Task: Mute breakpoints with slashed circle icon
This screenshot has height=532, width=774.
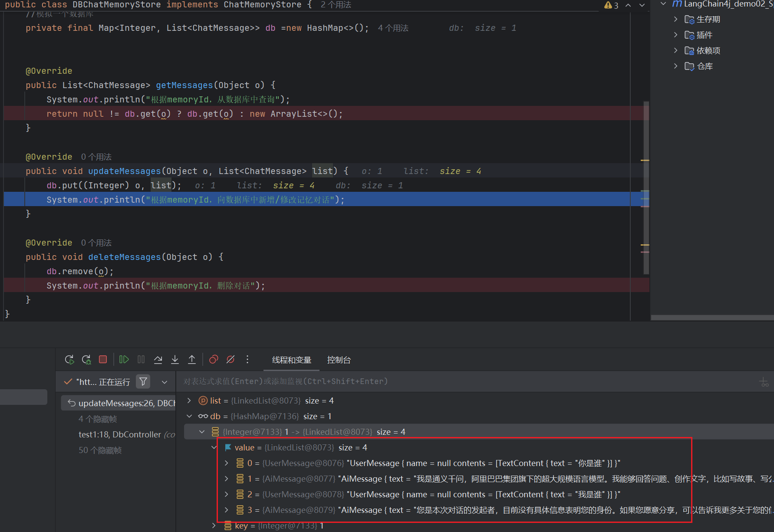Action: (231, 360)
